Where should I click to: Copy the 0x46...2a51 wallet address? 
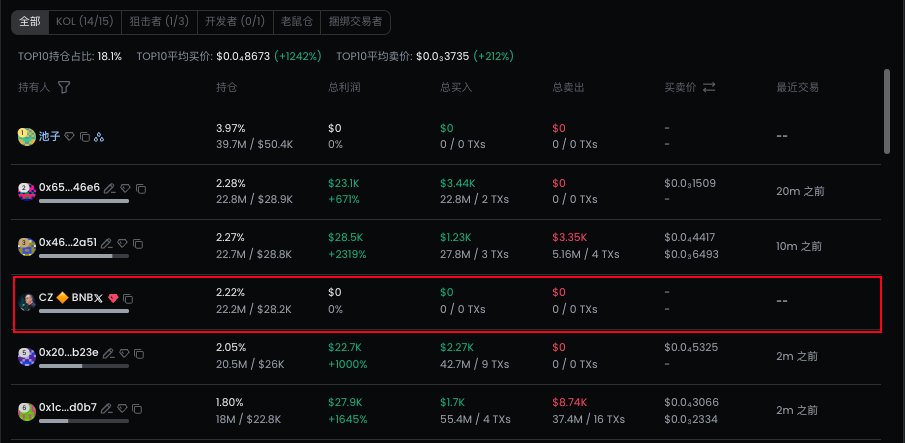pos(139,244)
